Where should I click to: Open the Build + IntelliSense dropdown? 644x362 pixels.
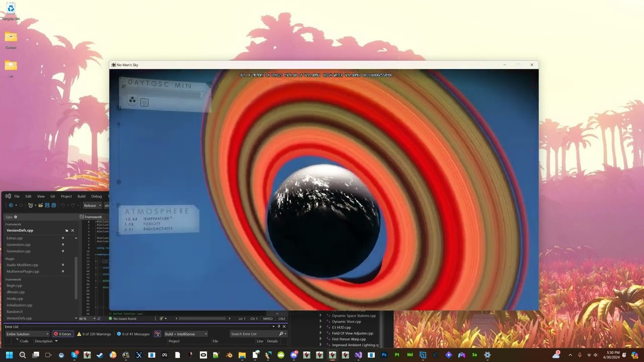[x=186, y=334]
